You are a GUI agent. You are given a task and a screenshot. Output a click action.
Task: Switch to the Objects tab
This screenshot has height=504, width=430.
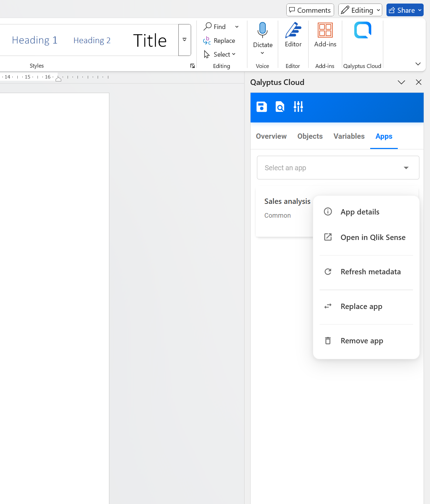click(x=310, y=136)
